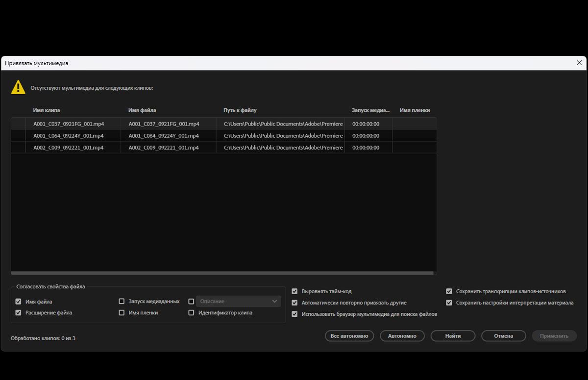Click the Запуск медиа... column header
The height and width of the screenshot is (380, 588).
[370, 110]
